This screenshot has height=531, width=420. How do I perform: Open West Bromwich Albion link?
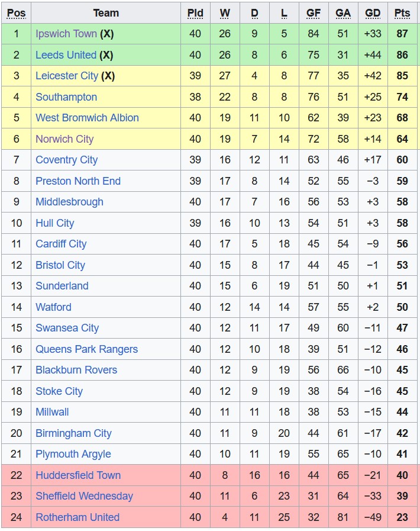click(87, 118)
